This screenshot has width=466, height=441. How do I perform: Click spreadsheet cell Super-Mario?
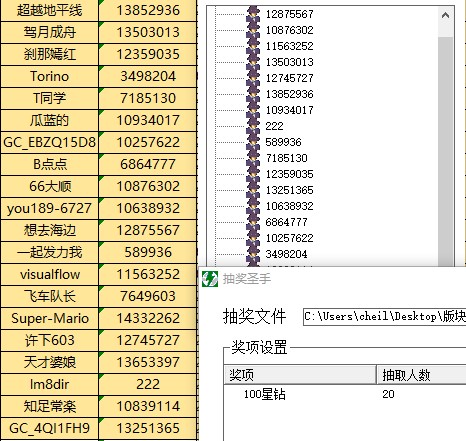[49, 318]
